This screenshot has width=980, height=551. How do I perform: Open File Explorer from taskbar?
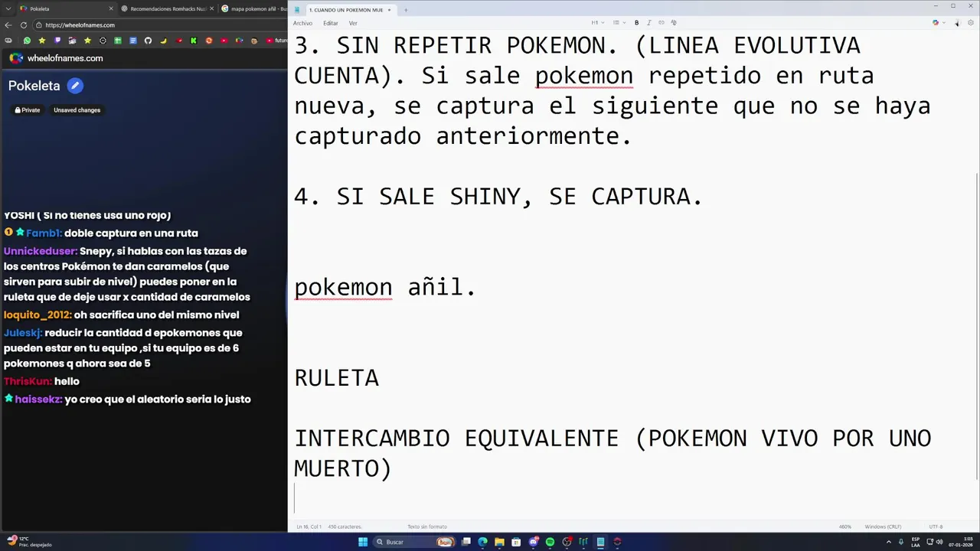[499, 542]
